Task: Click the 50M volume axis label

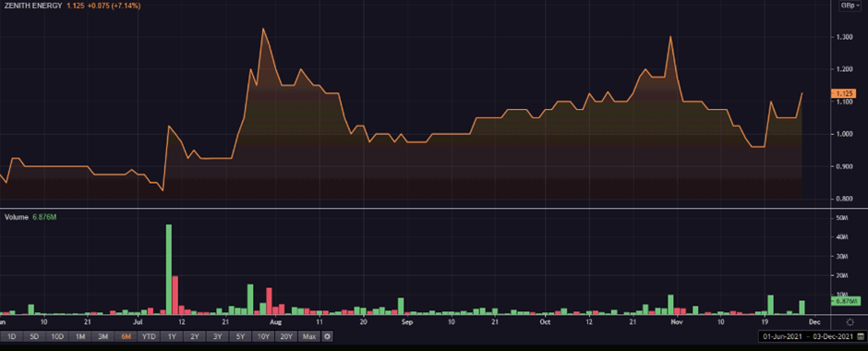Action: pyautogui.click(x=842, y=218)
